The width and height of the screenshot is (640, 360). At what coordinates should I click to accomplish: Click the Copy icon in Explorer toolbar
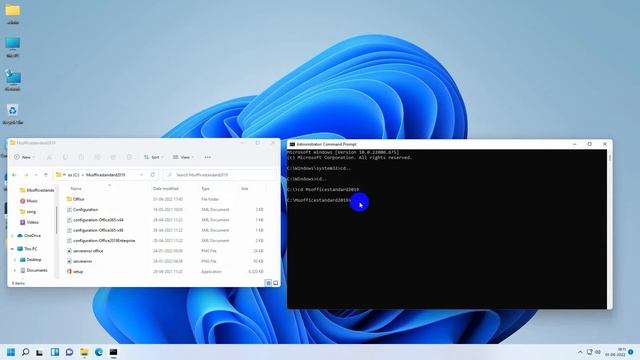coord(65,157)
